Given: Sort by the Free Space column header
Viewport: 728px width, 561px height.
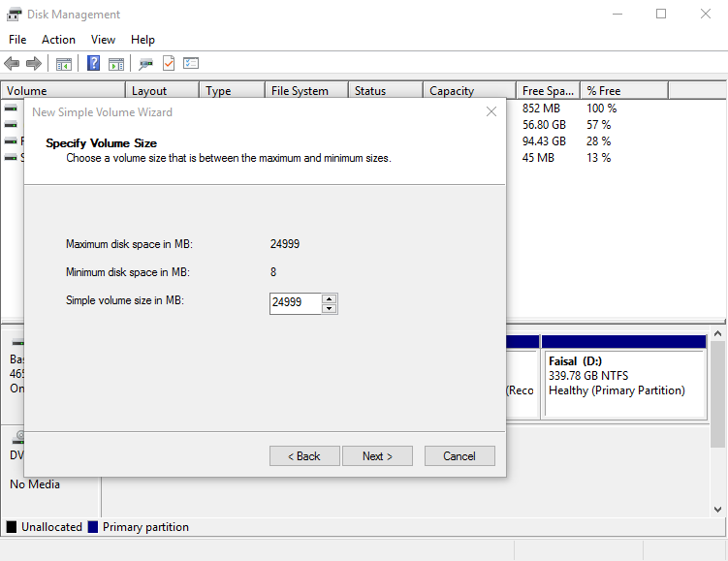Looking at the screenshot, I should point(547,91).
